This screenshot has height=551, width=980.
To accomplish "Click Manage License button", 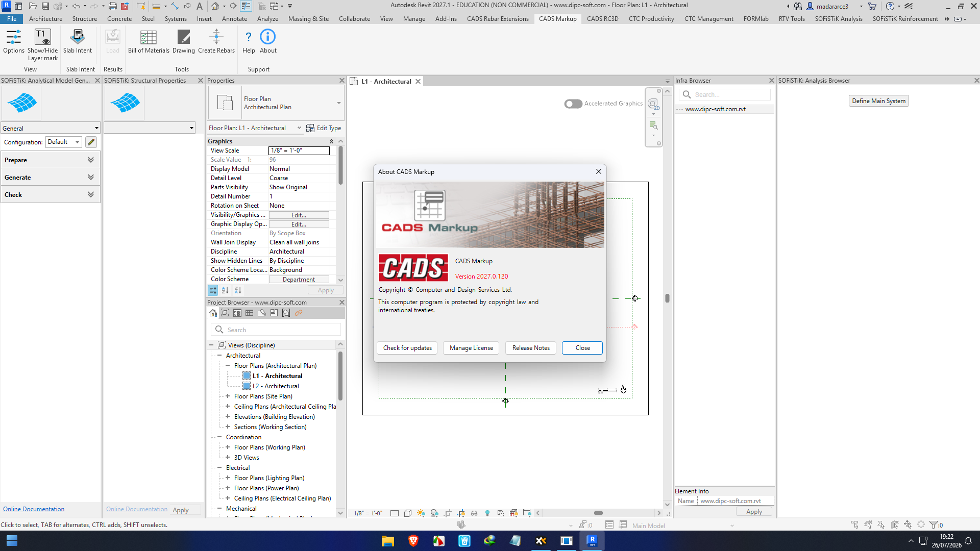I will tap(471, 348).
